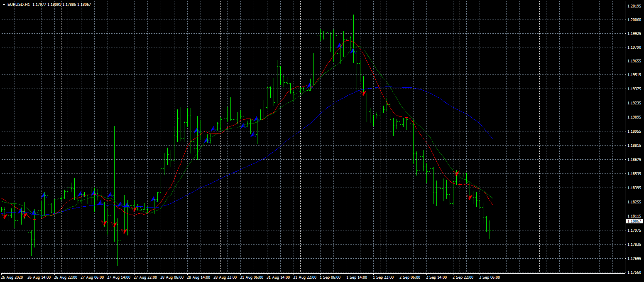Click the 1 Sep 06:00 time label
This screenshot has height=282, width=644.
click(330, 277)
